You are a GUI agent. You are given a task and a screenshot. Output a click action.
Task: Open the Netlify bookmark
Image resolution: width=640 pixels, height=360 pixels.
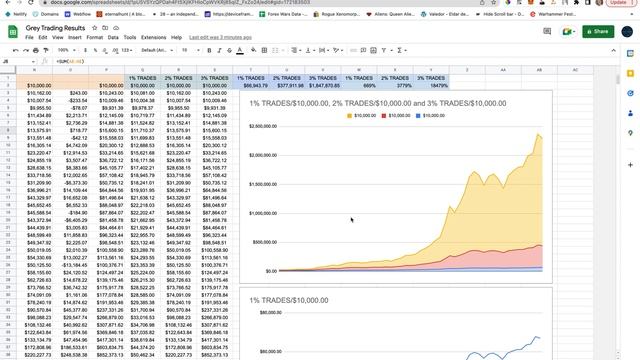coord(16,14)
